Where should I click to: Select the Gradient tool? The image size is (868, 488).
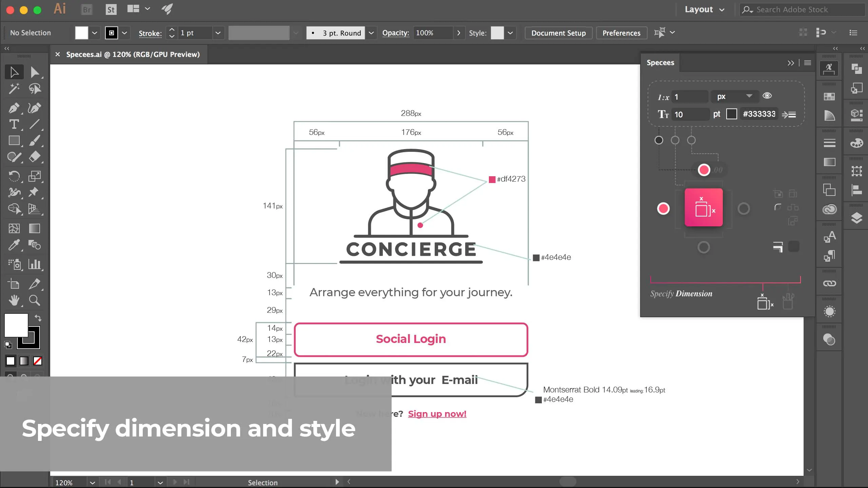click(x=35, y=228)
